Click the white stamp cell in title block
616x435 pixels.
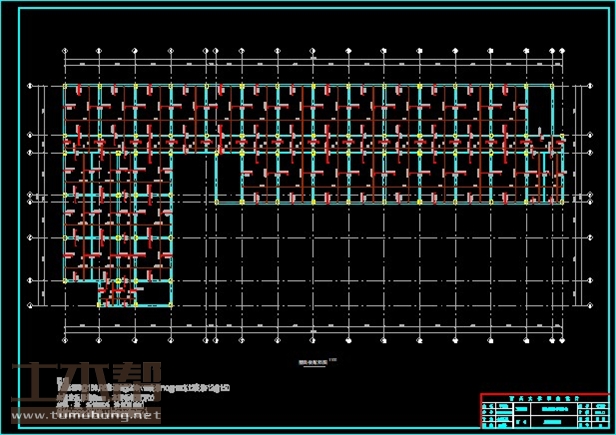[598, 410]
